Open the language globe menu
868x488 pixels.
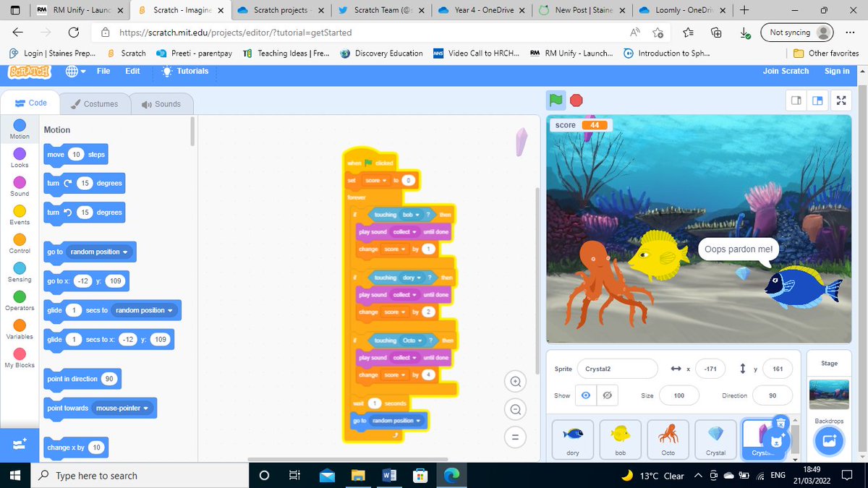click(75, 71)
